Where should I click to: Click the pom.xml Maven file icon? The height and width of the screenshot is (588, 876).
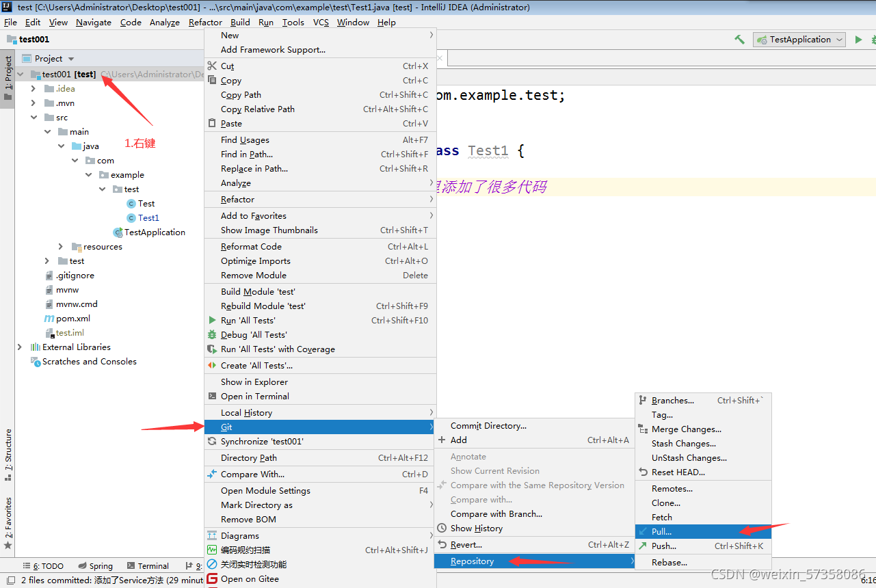49,319
